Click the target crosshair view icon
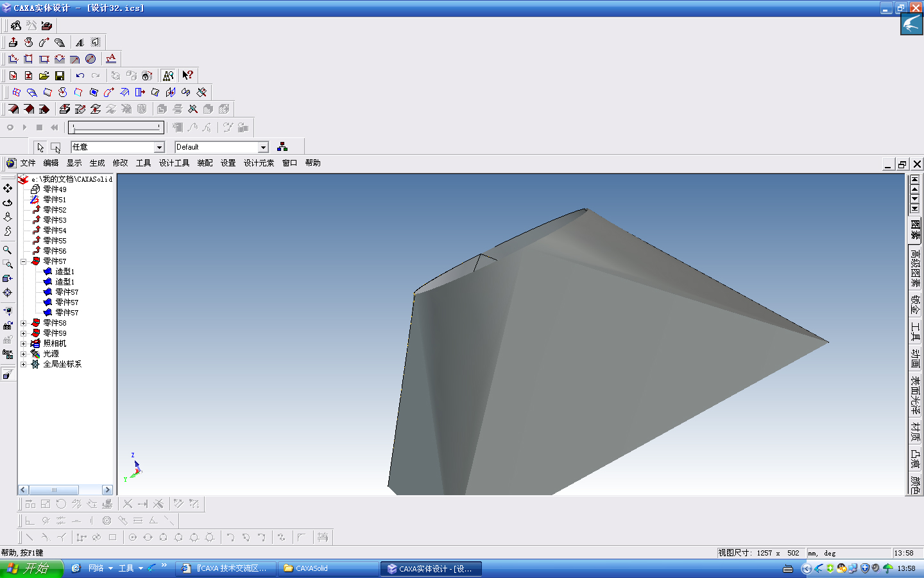This screenshot has width=924, height=578. point(8,292)
